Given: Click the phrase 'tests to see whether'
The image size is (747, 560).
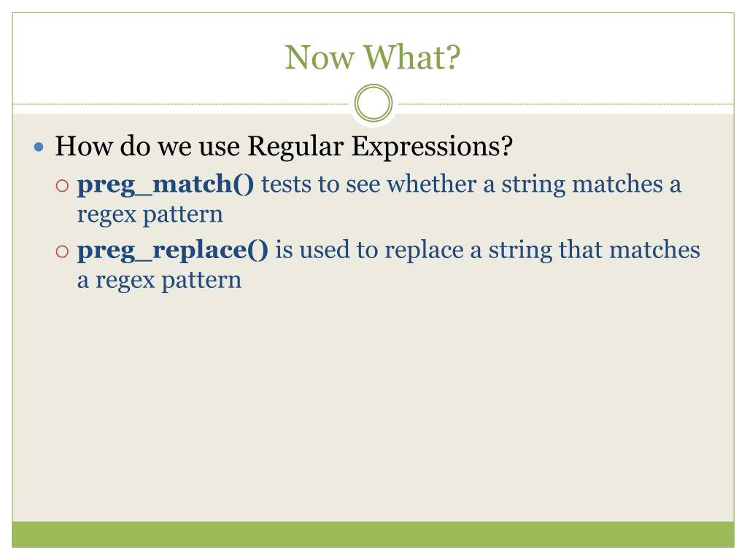Looking at the screenshot, I should pyautogui.click(x=368, y=184).
